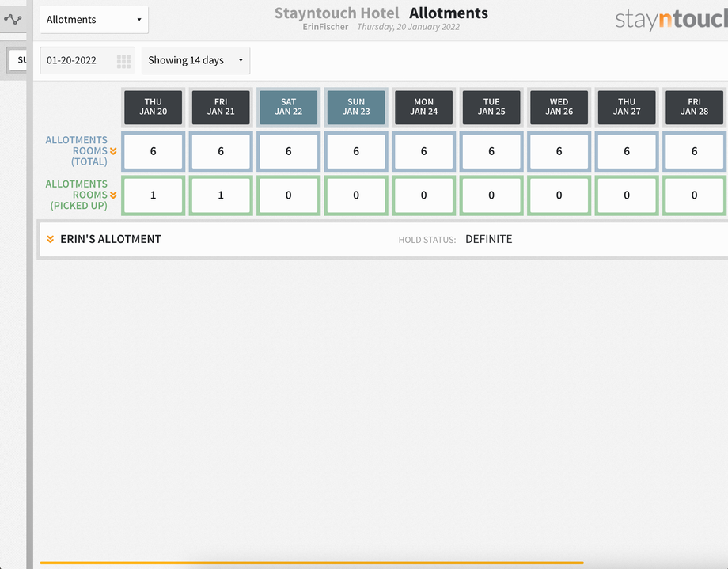Click the 01-20-2022 date field
This screenshot has height=569, width=728.
point(87,60)
